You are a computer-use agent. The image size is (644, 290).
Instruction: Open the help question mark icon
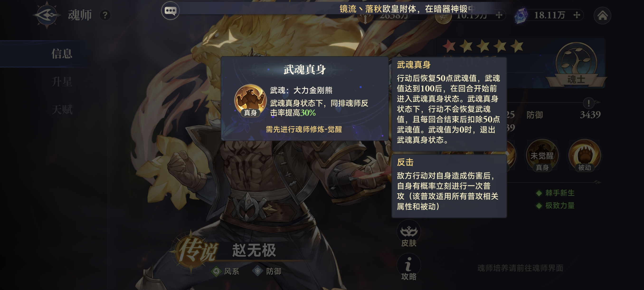[105, 15]
